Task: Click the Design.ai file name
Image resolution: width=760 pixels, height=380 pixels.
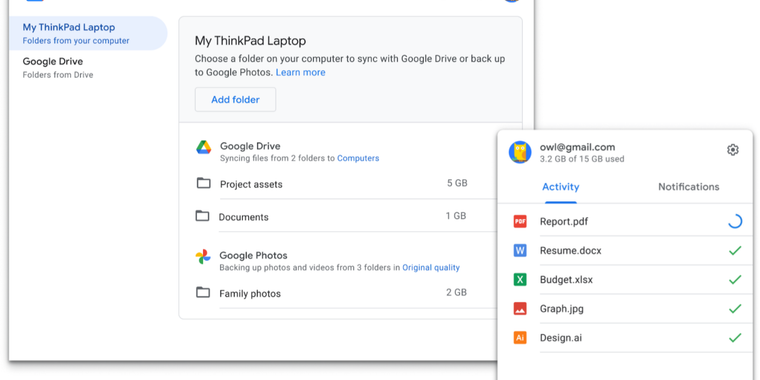Action: (x=561, y=338)
